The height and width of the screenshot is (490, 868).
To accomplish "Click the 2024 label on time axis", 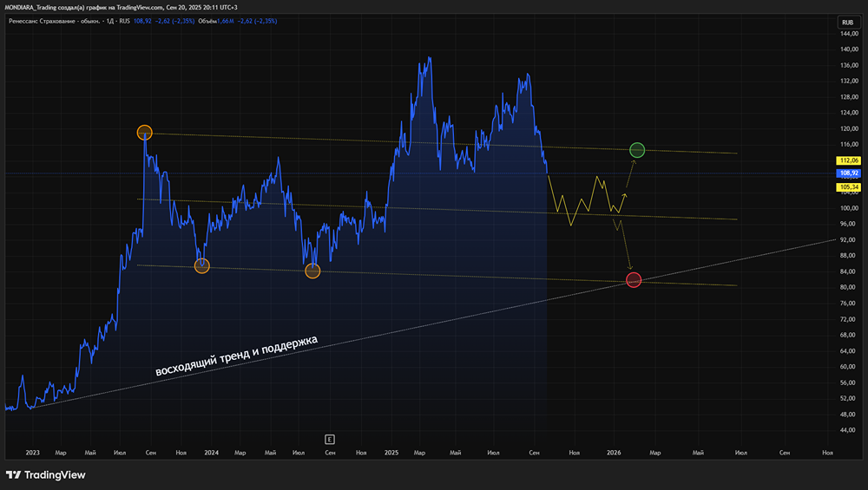I will 210,453.
